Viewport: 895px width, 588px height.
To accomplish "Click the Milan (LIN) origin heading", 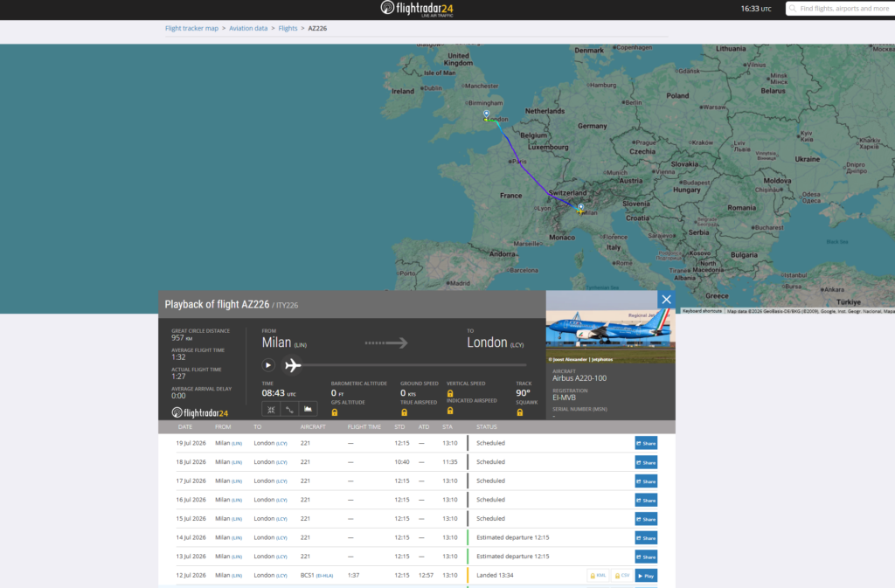I will pos(284,342).
